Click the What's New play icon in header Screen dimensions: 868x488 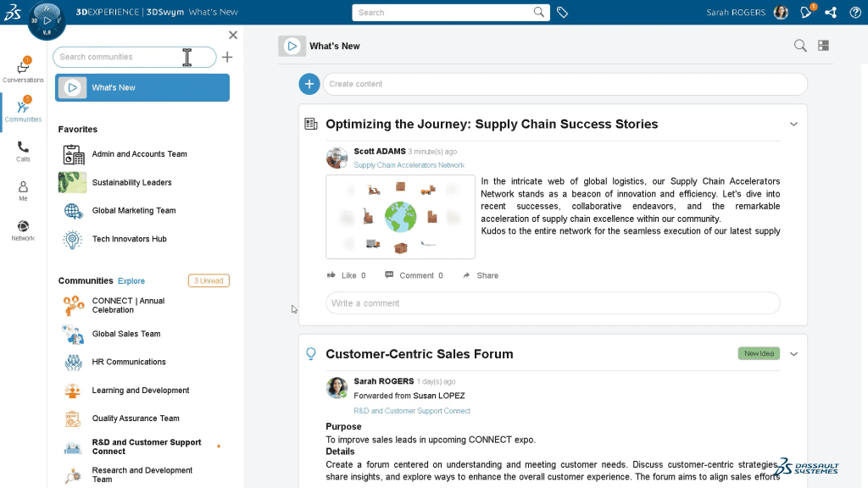click(x=292, y=46)
